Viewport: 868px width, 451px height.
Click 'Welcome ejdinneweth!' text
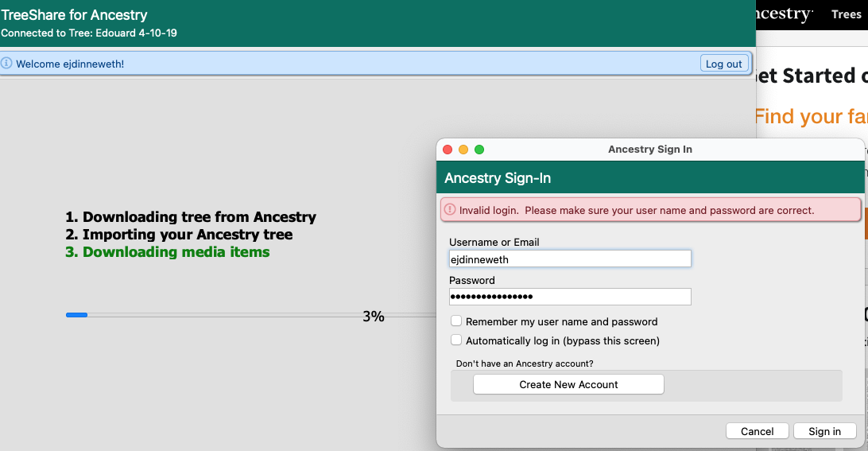click(x=70, y=64)
